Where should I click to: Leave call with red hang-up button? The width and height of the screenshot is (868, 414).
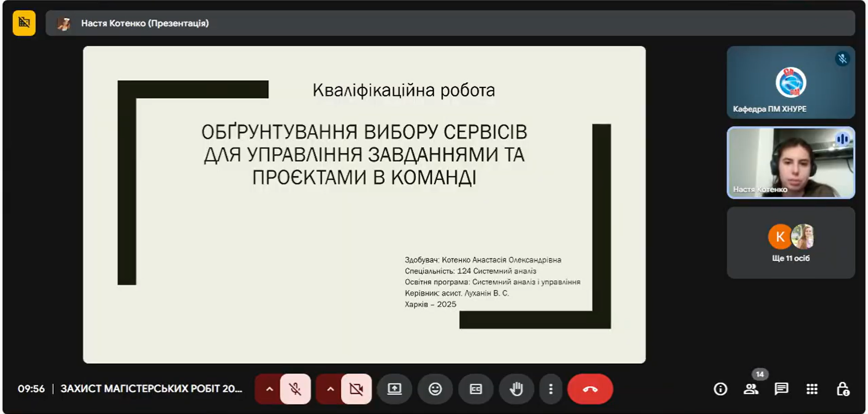pyautogui.click(x=590, y=389)
